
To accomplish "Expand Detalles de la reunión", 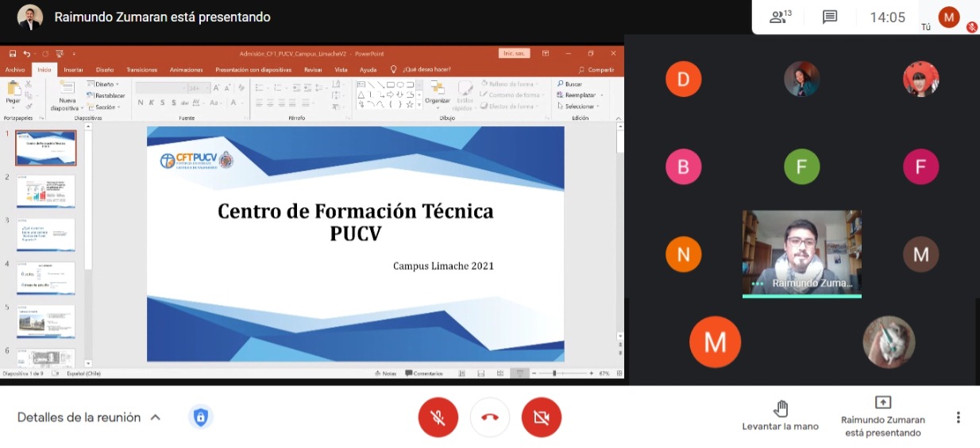I will tap(89, 417).
